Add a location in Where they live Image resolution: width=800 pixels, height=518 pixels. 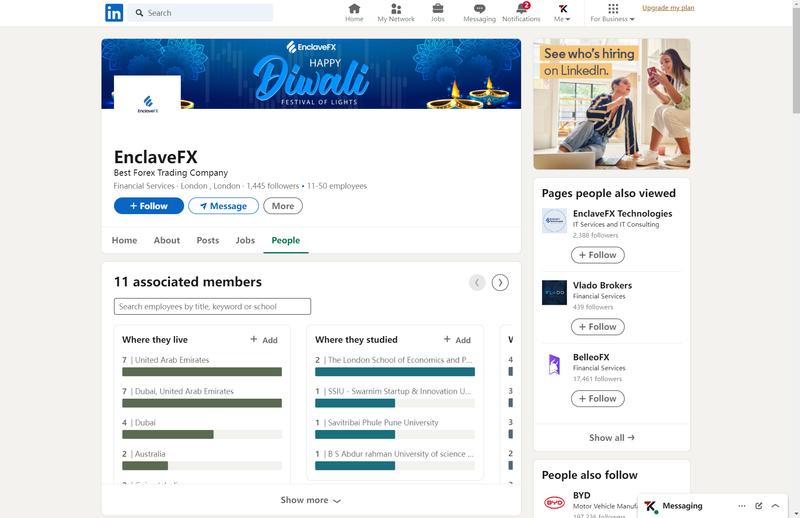pyautogui.click(x=264, y=340)
